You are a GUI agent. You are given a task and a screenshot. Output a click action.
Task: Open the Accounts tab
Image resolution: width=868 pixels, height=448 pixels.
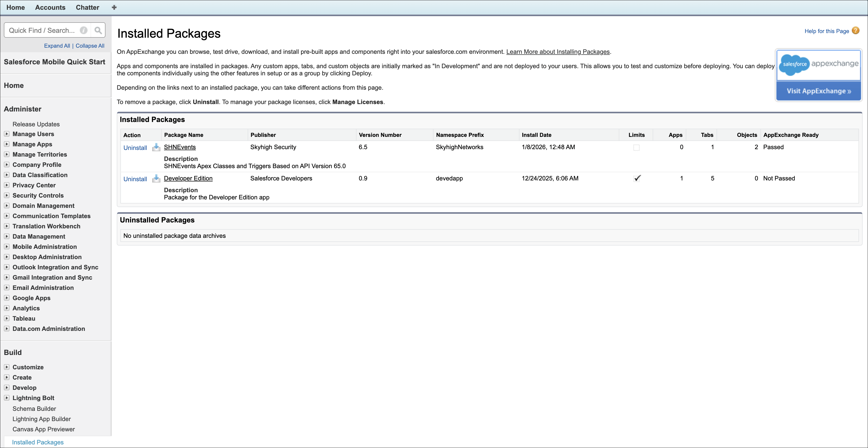(50, 7)
